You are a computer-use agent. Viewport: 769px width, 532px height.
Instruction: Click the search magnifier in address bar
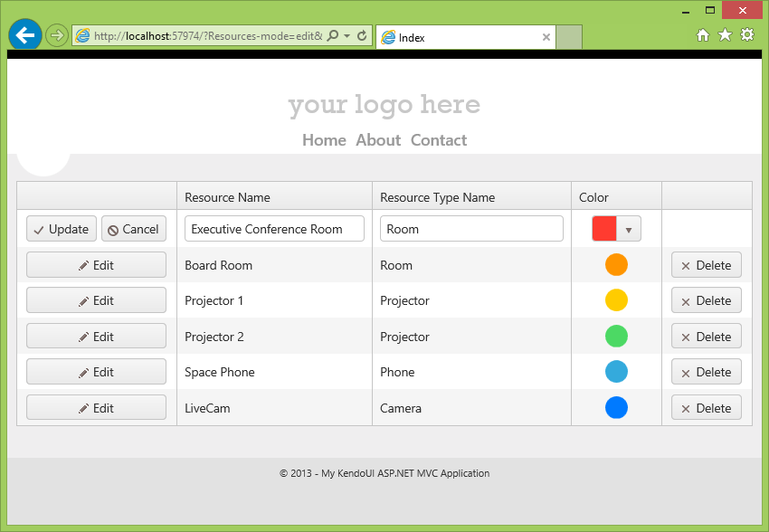point(333,36)
